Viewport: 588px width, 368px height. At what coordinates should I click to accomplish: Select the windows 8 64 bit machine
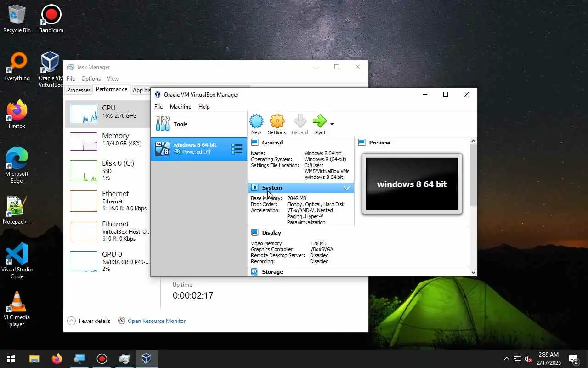[198, 149]
